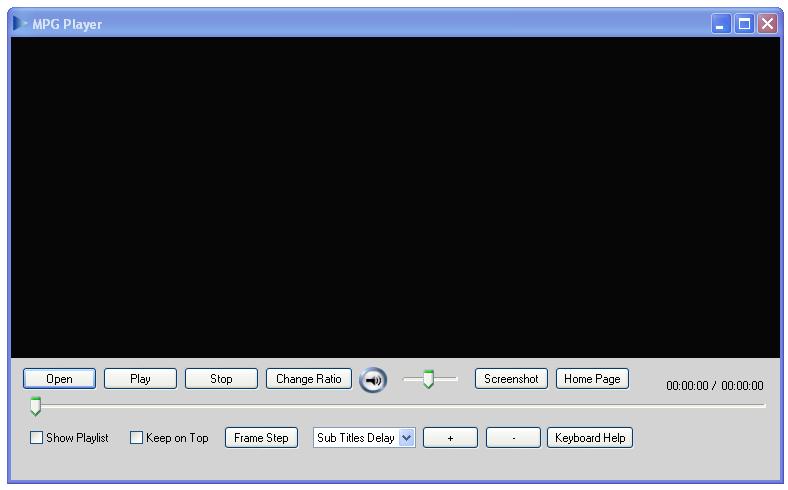Expand the Sub Titles Delay dropdown
Image resolution: width=788 pixels, height=490 pixels.
click(x=407, y=438)
